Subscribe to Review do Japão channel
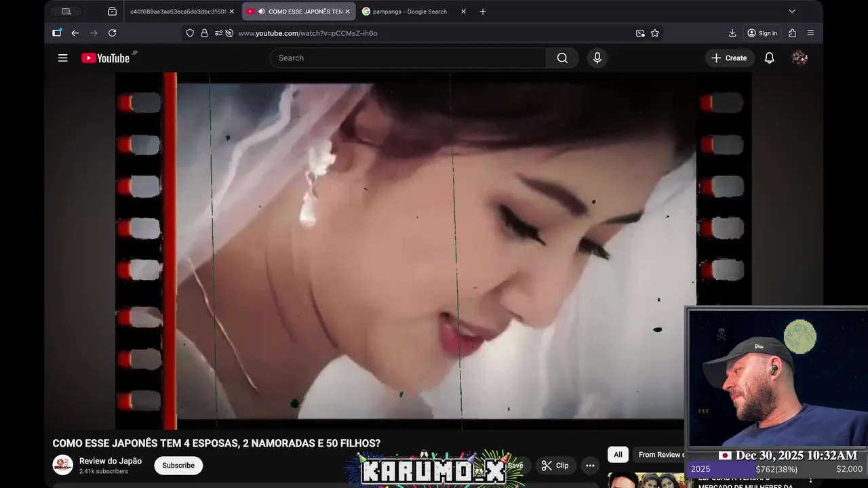 click(178, 466)
